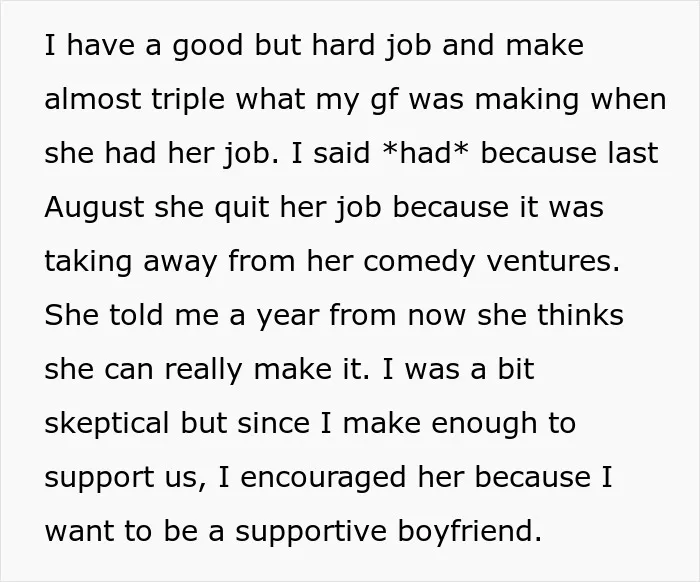Image resolution: width=700 pixels, height=582 pixels.
Task: Click the word "August"
Action: point(94,208)
